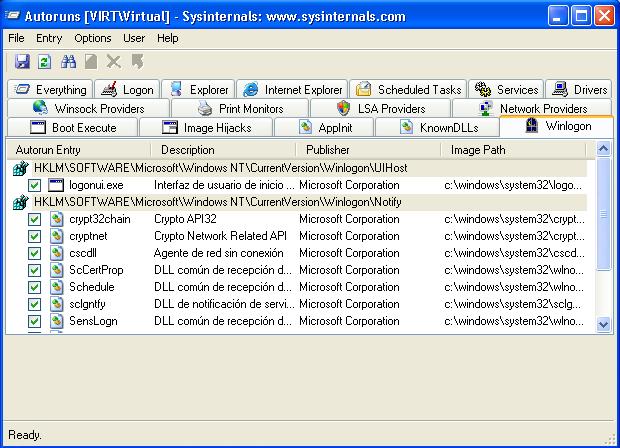Click the logonui.exe window icon
Screen dimensions: 620x448
pyautogui.click(x=56, y=185)
